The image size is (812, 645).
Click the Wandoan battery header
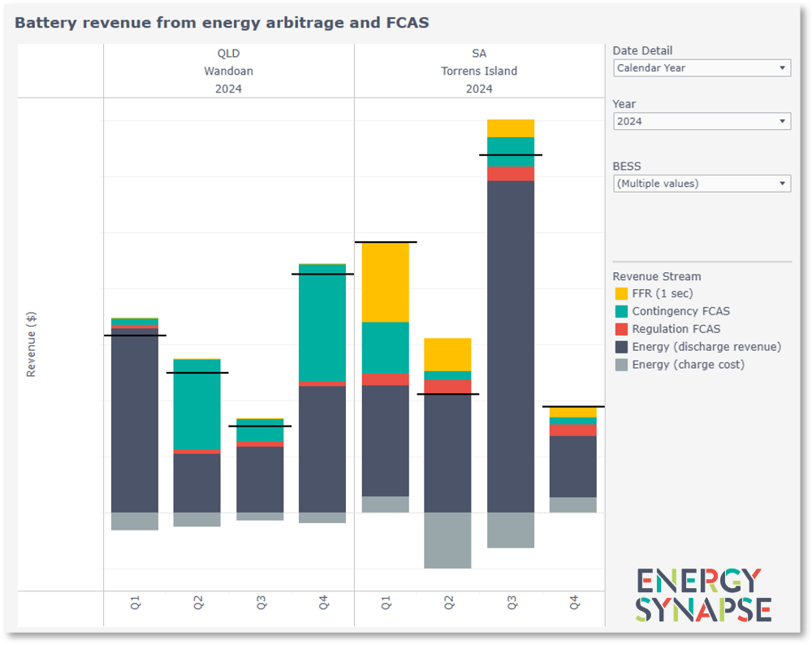(228, 71)
